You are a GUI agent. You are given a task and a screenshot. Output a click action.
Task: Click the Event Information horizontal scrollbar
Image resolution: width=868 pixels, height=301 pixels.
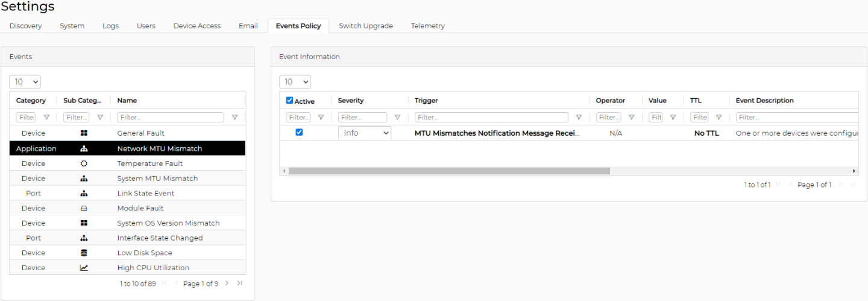(449, 171)
